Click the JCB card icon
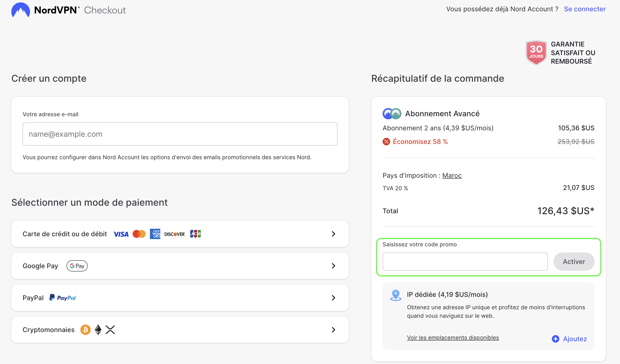620x364 pixels. tap(195, 234)
